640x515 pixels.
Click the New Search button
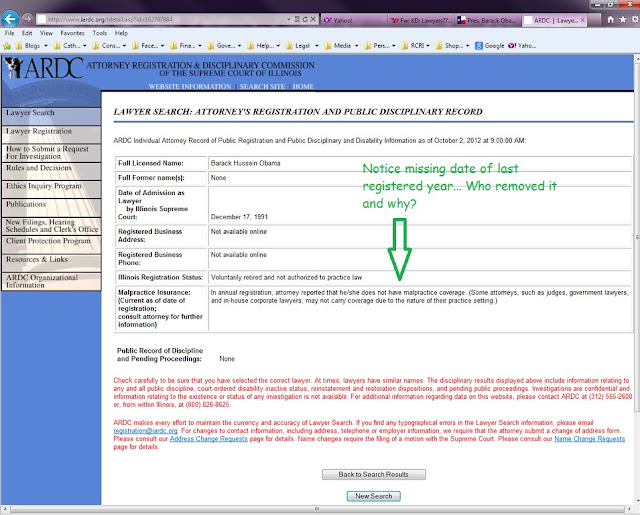[373, 496]
